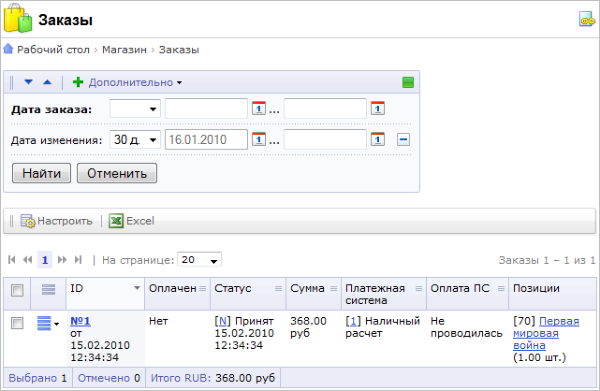Click the Excel export icon

[x=116, y=221]
